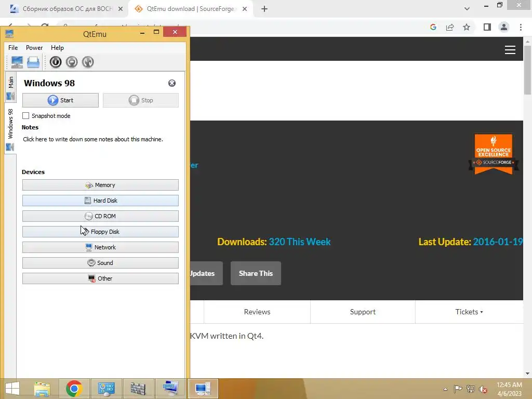Open the Power menu in QtEmu
Image resolution: width=532 pixels, height=399 pixels.
[x=34, y=48]
